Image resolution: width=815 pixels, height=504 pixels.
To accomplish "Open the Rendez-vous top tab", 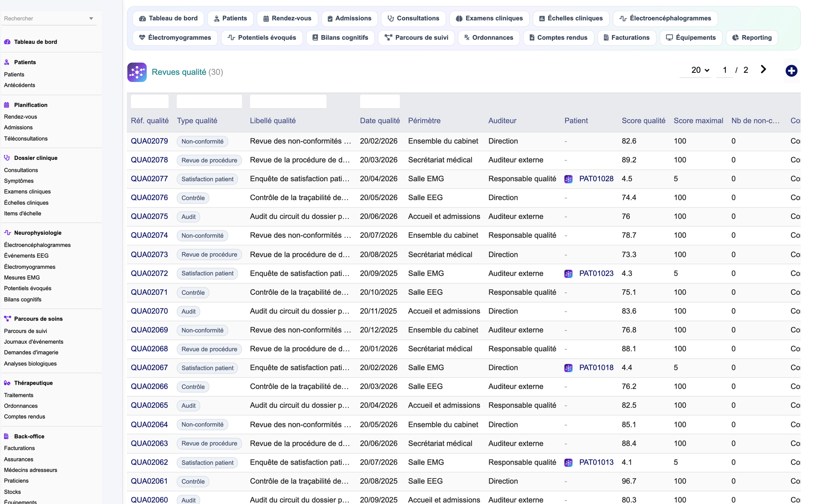I will pos(287,18).
